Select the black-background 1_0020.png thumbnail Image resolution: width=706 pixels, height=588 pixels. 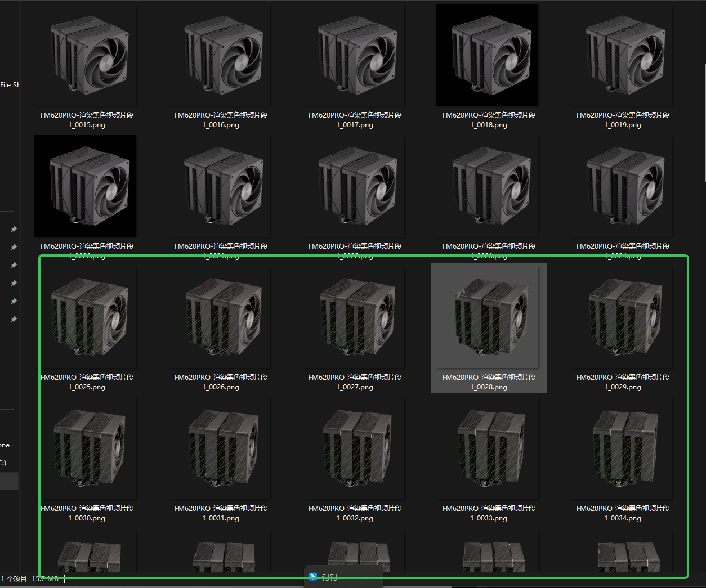pyautogui.click(x=85, y=186)
